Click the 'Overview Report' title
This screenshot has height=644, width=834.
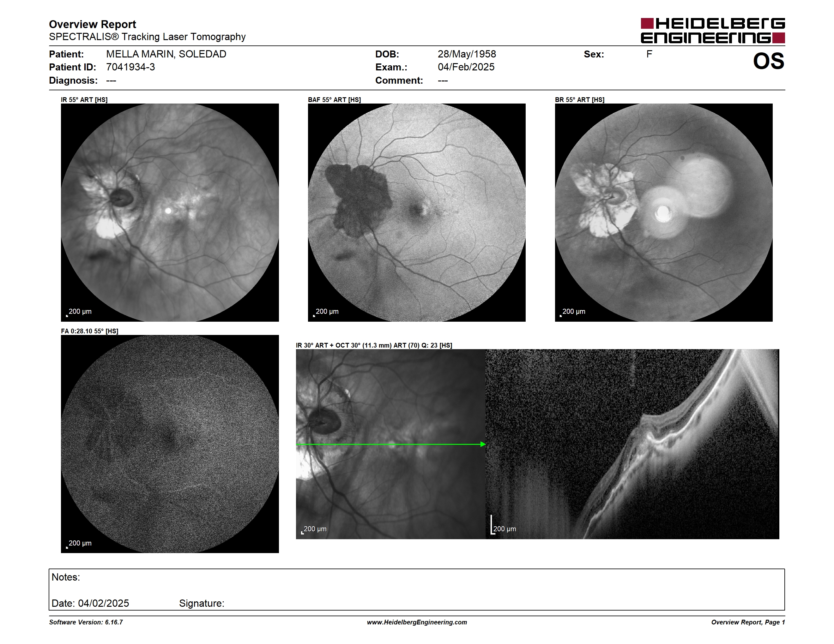click(93, 24)
